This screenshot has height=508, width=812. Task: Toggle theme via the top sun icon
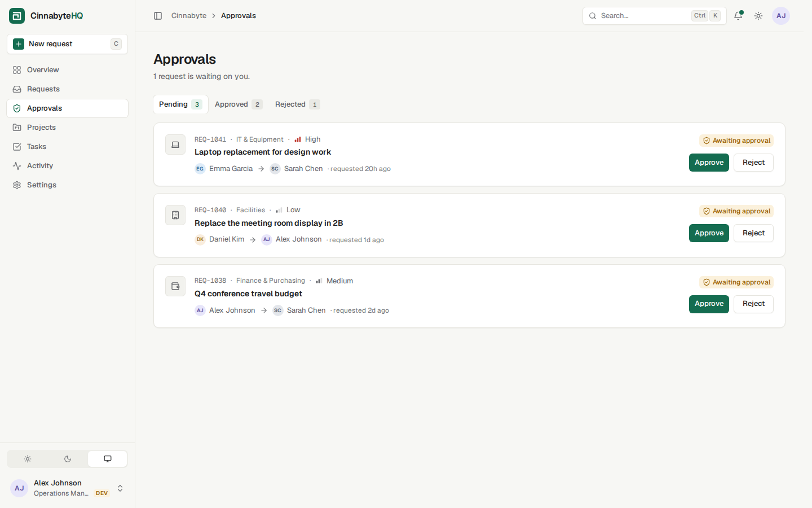pos(758,16)
